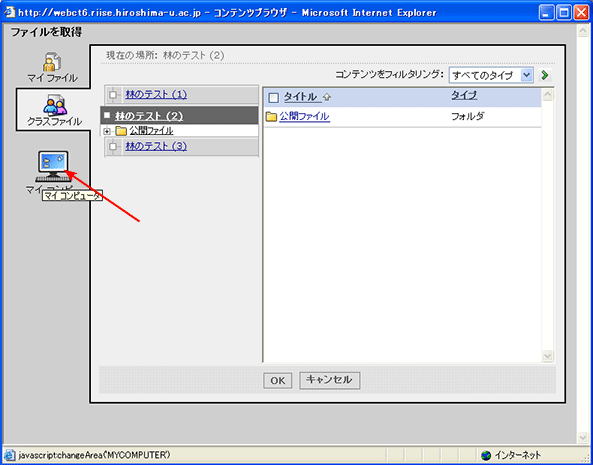Screen dimensions: 593x465
Task: Click the title column sort arrow icon
Action: point(327,98)
